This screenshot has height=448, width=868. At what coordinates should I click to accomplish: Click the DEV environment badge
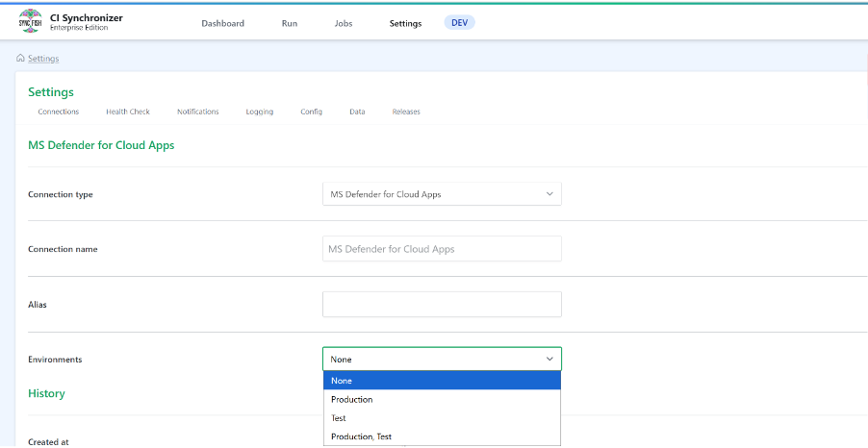459,22
